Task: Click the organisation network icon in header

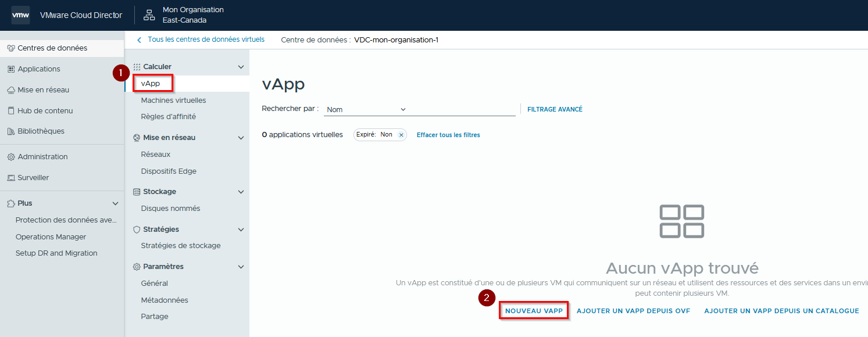Action: point(149,15)
